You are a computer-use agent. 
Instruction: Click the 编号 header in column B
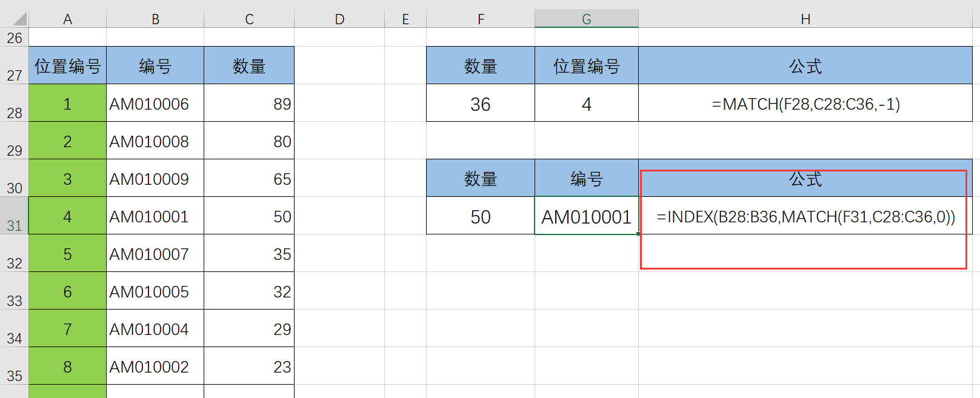155,65
